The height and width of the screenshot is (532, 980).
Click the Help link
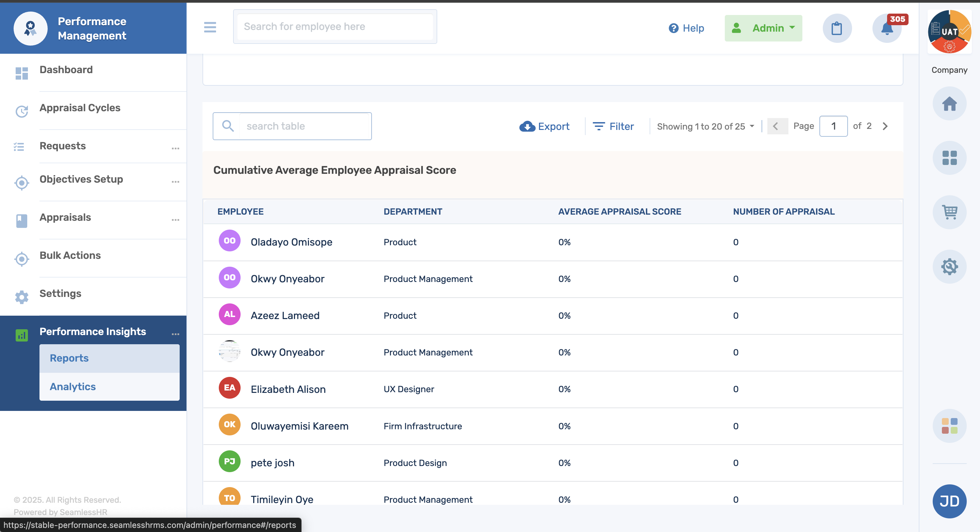pos(686,28)
